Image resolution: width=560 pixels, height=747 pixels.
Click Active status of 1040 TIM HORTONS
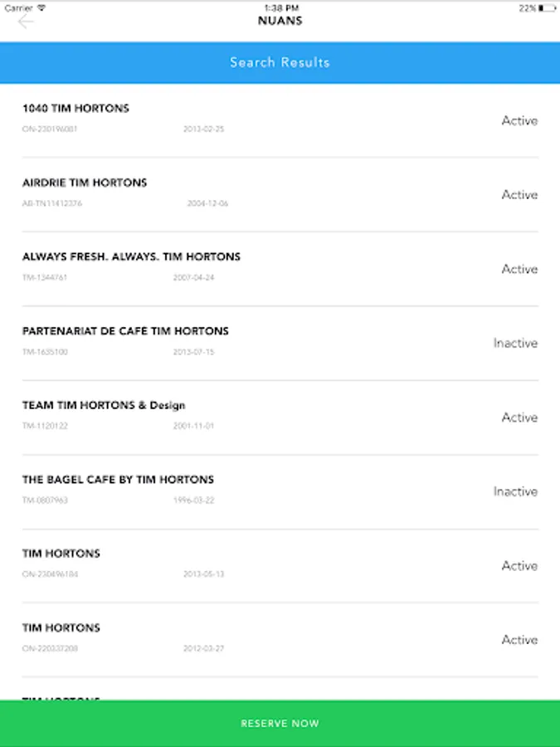coord(519,120)
